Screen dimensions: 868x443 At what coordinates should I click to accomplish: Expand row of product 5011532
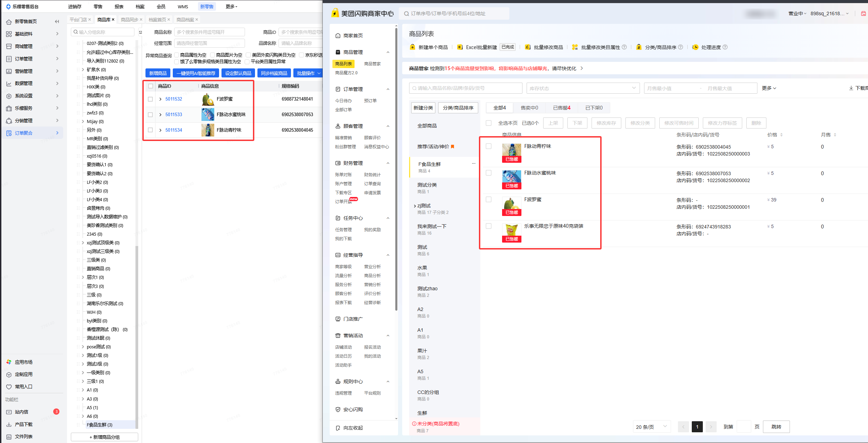click(160, 99)
